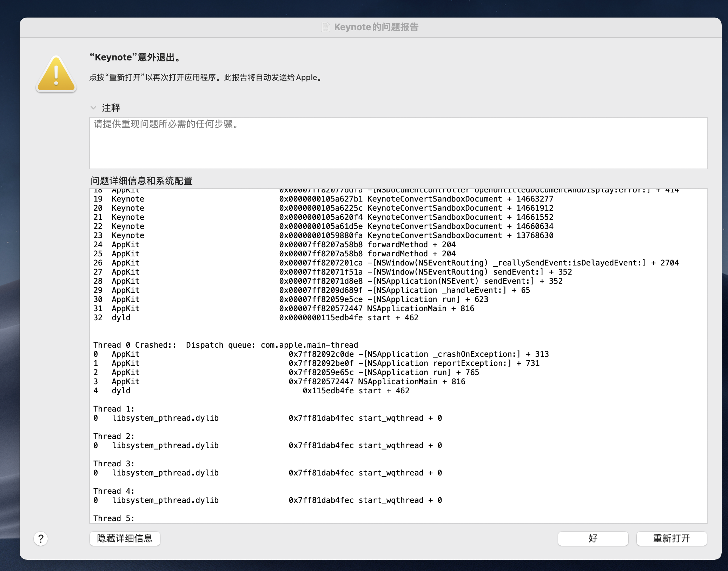This screenshot has width=728, height=571.
Task: Click the _crashOnException frame in Thread 0
Action: 321,354
